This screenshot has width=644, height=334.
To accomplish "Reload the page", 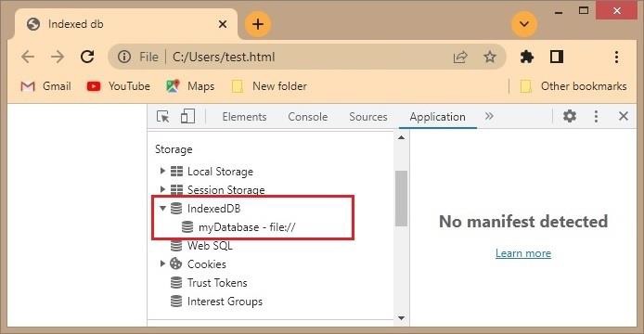I will point(87,57).
